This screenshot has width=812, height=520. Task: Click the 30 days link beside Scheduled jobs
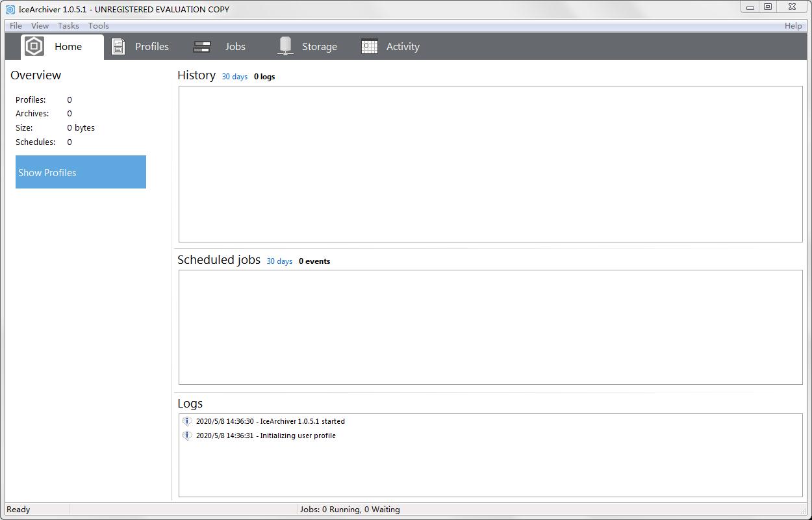(x=279, y=261)
